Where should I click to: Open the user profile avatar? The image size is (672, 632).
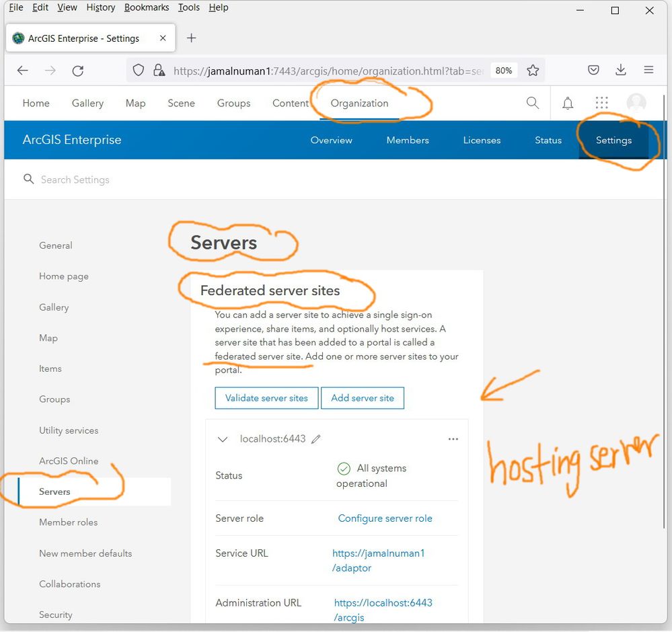pyautogui.click(x=636, y=103)
